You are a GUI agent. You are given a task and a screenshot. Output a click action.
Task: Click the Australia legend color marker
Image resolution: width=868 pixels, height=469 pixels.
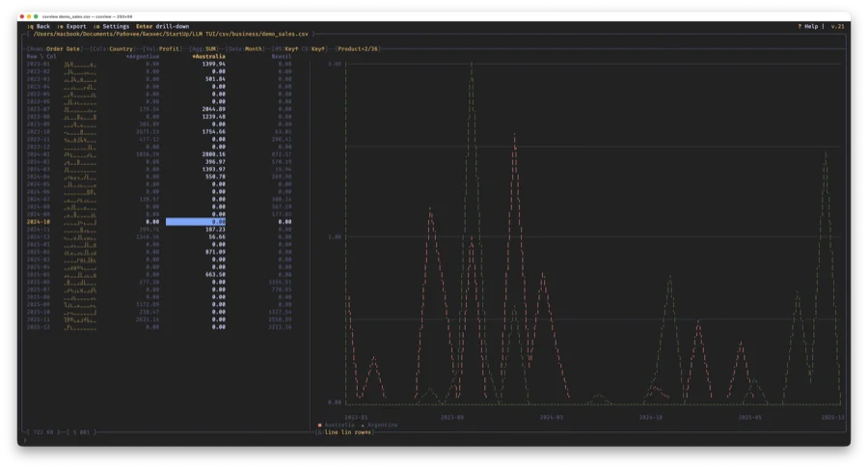tap(320, 425)
